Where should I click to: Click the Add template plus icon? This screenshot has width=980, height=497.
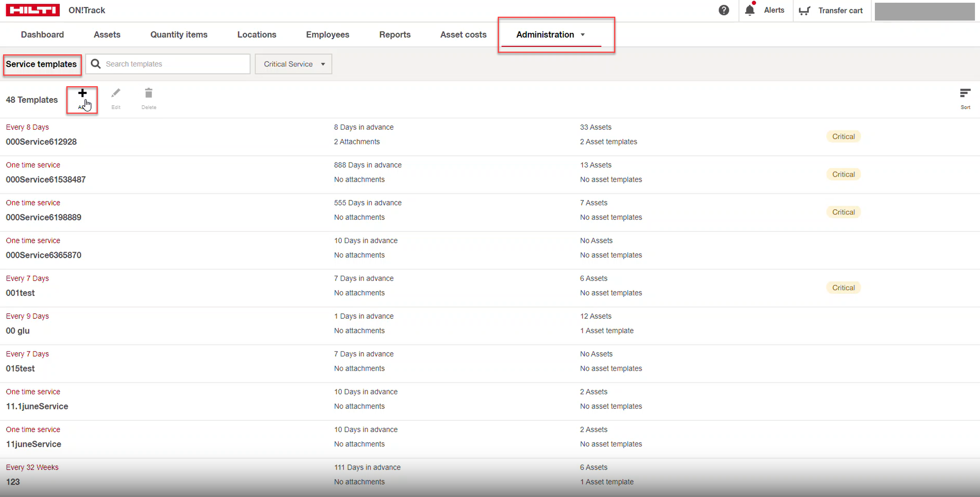(82, 94)
